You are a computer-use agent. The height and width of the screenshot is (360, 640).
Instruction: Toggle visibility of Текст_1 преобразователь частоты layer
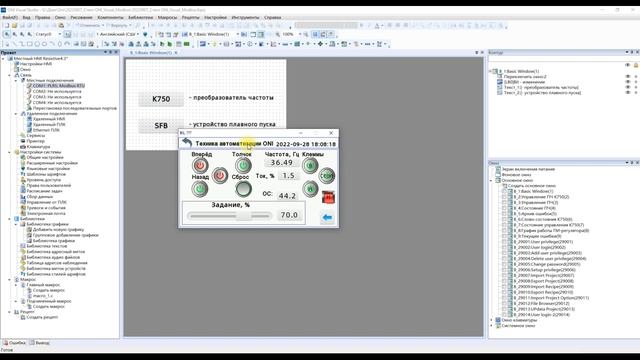tap(628, 87)
